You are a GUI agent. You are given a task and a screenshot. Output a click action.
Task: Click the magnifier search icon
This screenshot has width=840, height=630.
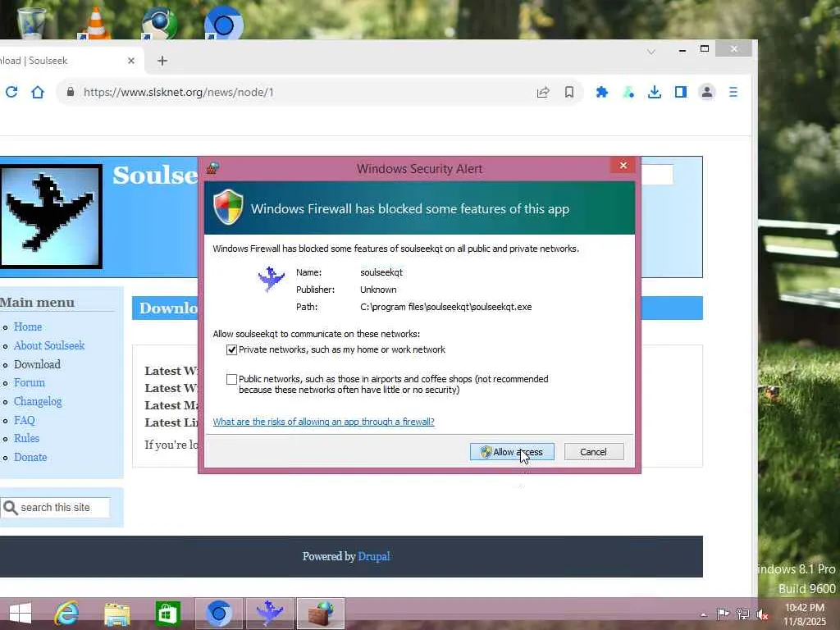tap(10, 507)
